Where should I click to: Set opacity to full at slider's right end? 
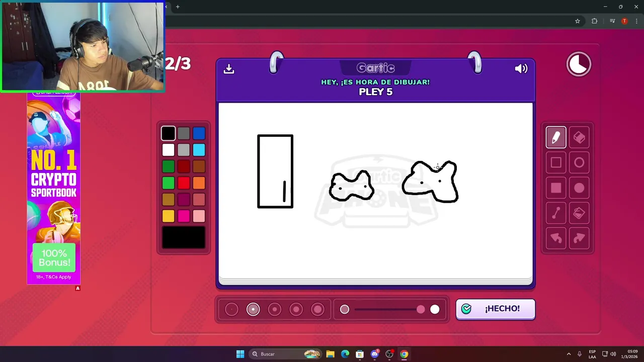[x=435, y=309]
